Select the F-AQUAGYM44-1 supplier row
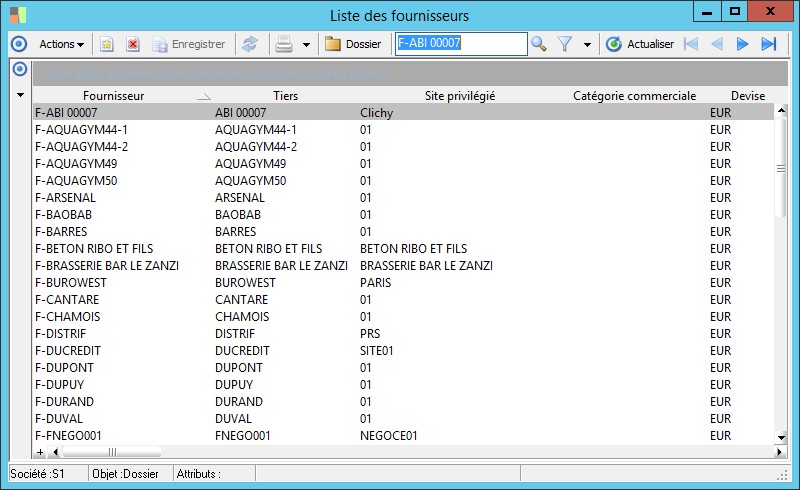 (x=403, y=130)
